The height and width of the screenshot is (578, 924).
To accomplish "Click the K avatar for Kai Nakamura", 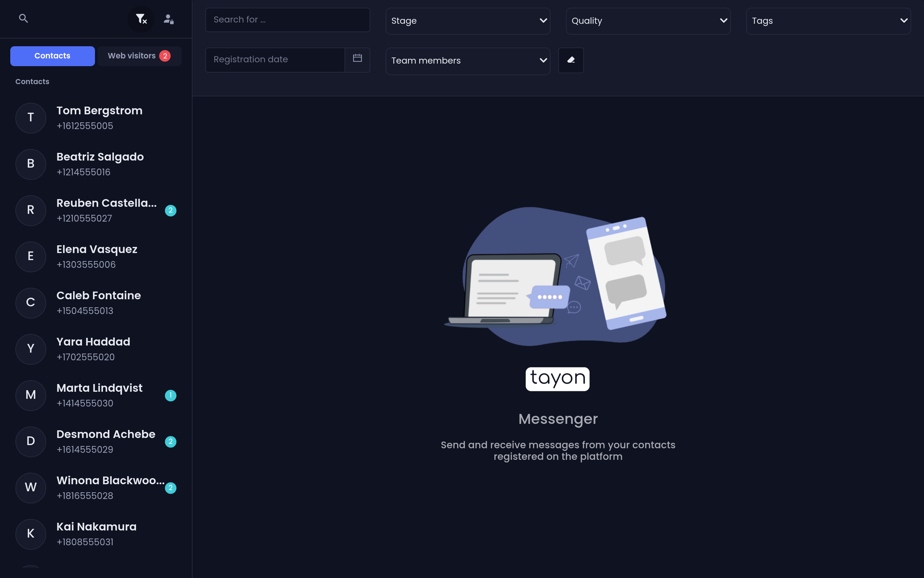I will pyautogui.click(x=31, y=534).
